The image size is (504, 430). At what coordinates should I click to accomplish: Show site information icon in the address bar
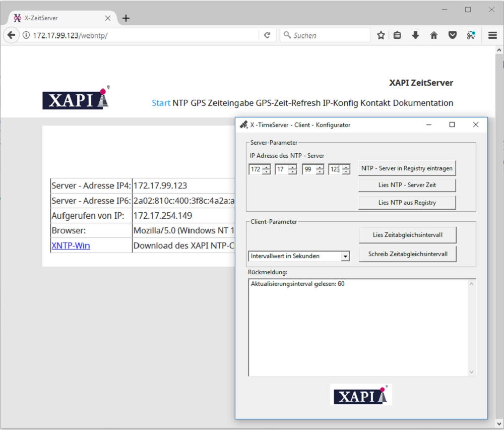26,35
